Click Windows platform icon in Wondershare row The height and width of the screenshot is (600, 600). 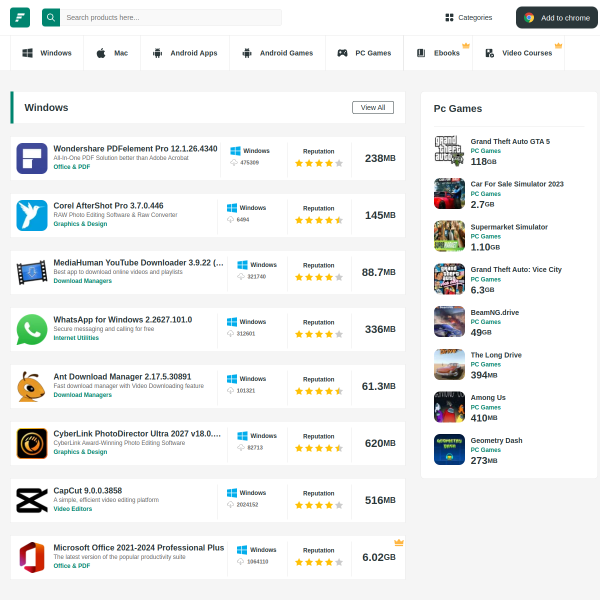pyautogui.click(x=235, y=151)
